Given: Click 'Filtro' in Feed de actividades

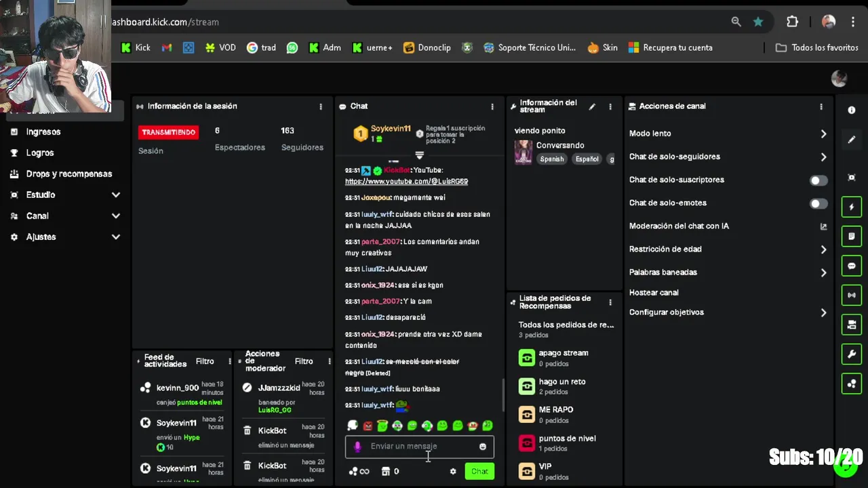Looking at the screenshot, I should coord(205,361).
